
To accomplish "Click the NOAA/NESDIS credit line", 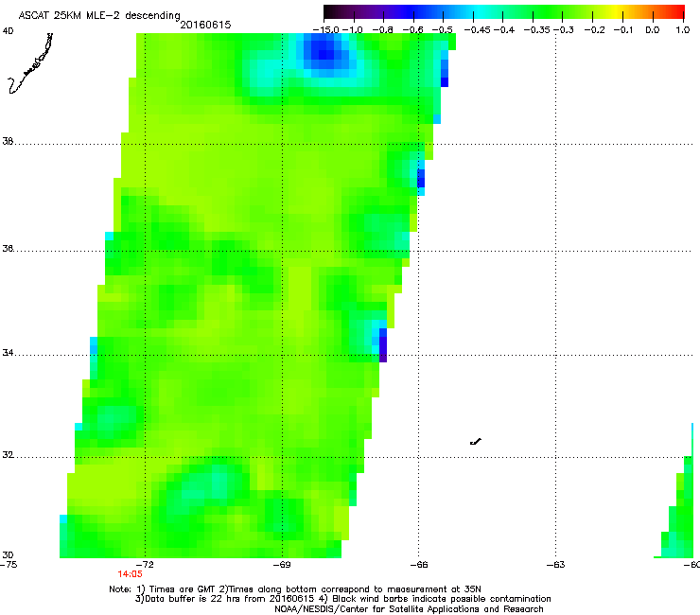I will (409, 609).
